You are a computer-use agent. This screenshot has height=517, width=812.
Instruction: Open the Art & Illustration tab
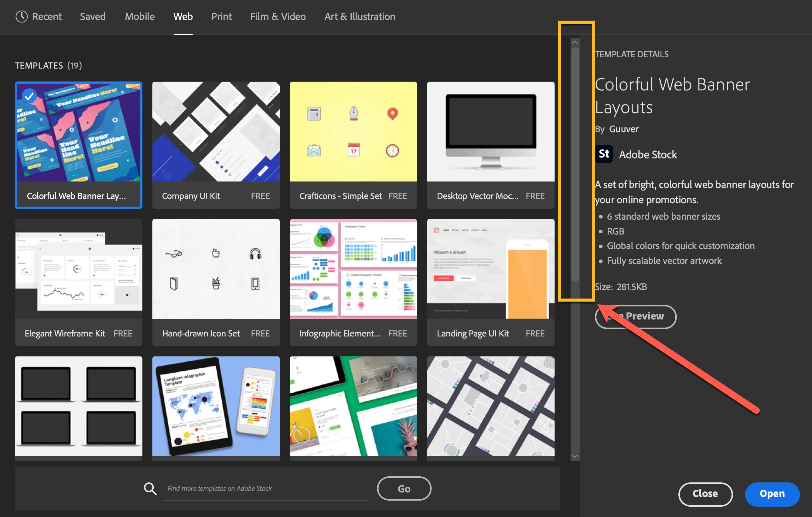tap(360, 16)
